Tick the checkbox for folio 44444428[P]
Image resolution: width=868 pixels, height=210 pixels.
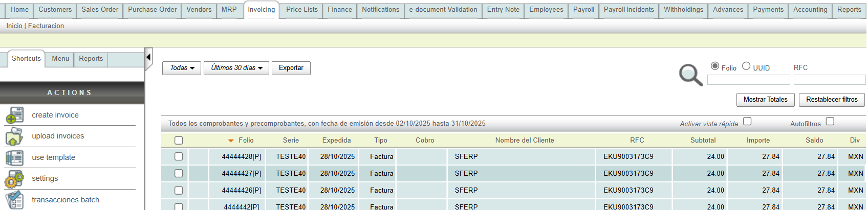tap(179, 157)
